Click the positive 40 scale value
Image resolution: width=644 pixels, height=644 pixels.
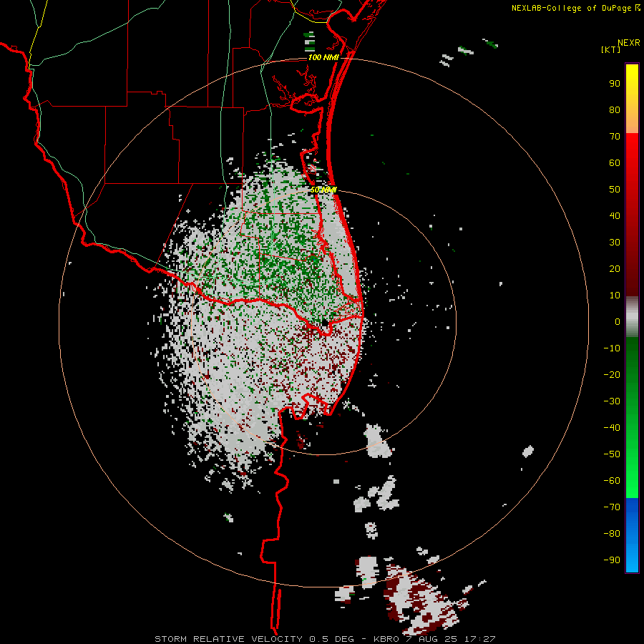point(615,215)
